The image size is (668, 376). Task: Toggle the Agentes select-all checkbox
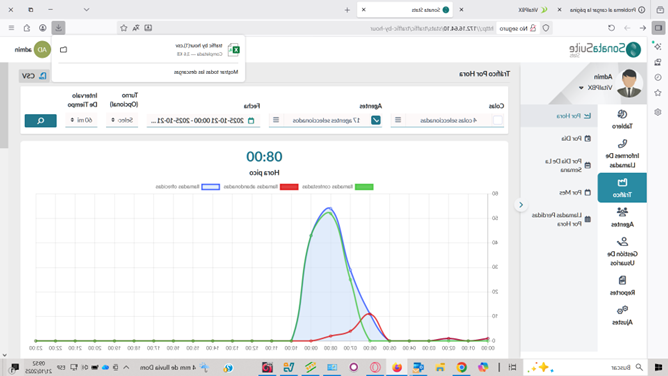[376, 121]
